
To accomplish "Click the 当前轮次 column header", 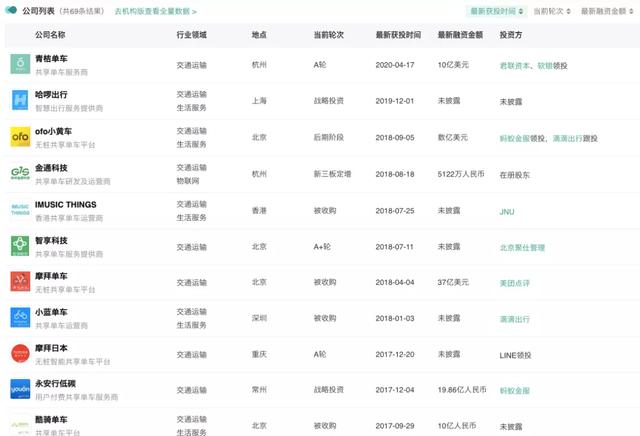I will tap(329, 35).
